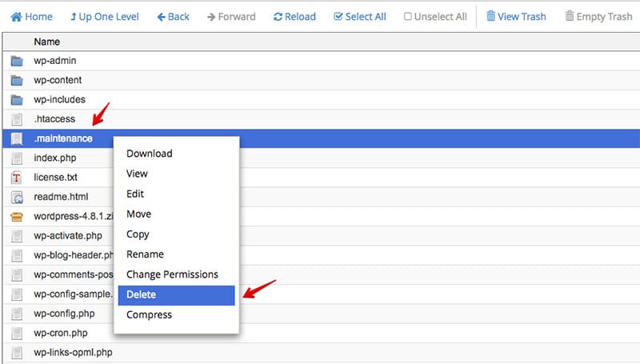Open View Trash

pos(516,17)
